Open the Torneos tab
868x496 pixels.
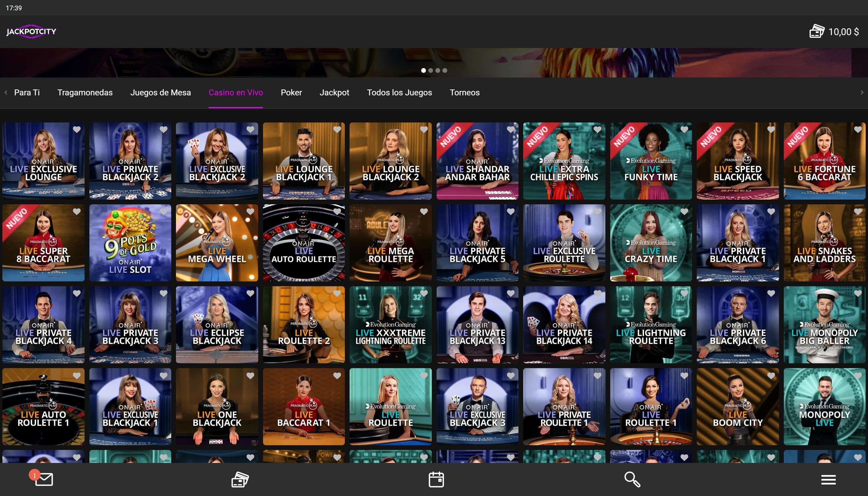coord(465,92)
